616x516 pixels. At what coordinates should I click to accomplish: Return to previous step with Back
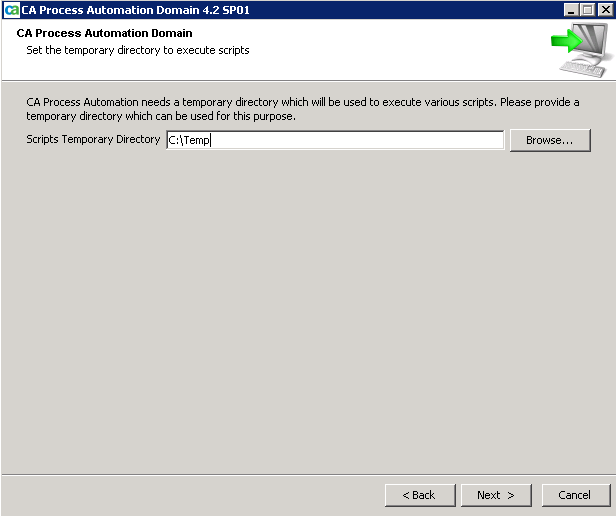[420, 495]
